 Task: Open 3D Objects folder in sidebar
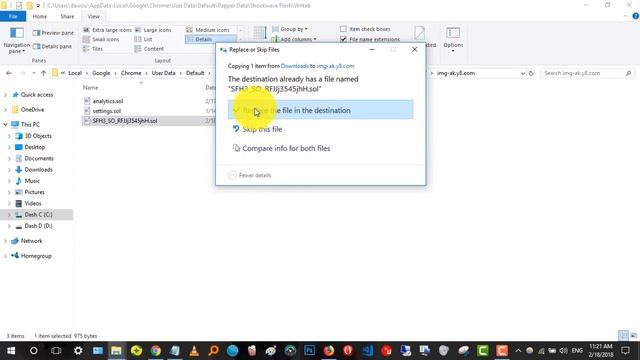[38, 136]
